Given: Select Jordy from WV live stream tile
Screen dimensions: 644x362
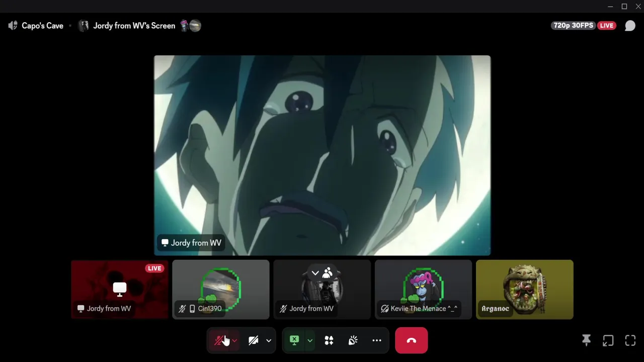Looking at the screenshot, I should click(120, 290).
